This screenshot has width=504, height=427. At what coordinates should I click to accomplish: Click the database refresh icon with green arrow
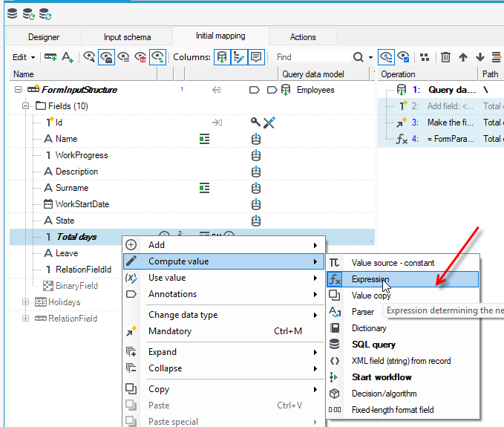coord(29,14)
